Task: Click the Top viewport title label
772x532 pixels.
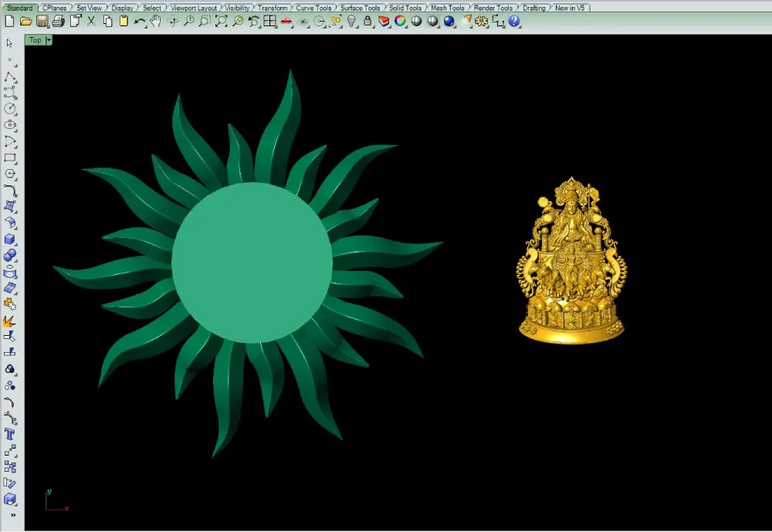Action: [x=36, y=40]
